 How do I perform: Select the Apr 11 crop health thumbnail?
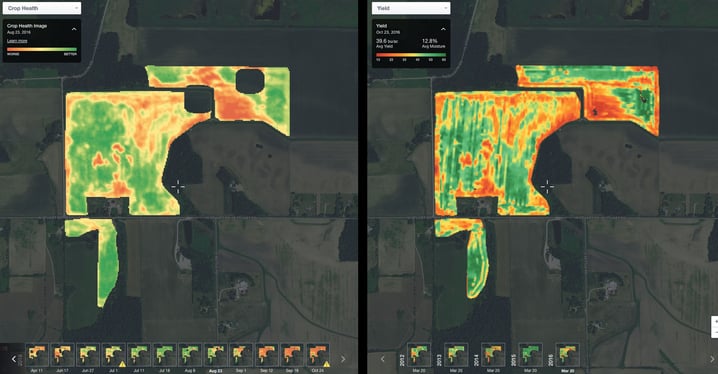(x=37, y=355)
